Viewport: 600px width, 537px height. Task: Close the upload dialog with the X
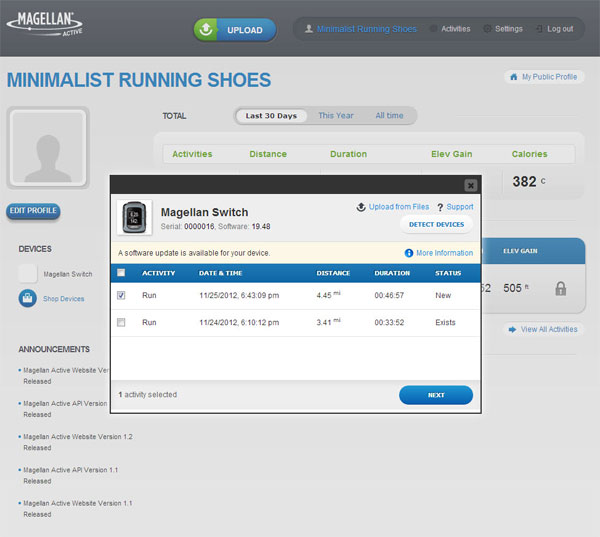click(471, 185)
